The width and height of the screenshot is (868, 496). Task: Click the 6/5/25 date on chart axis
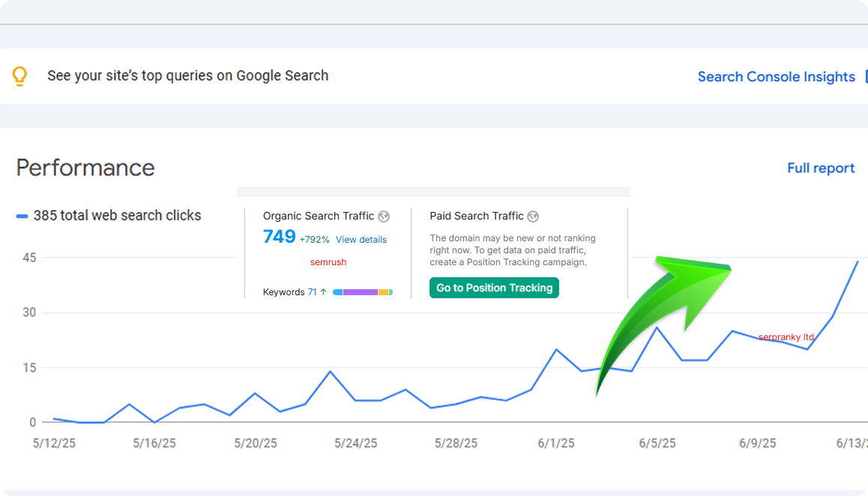pyautogui.click(x=657, y=444)
